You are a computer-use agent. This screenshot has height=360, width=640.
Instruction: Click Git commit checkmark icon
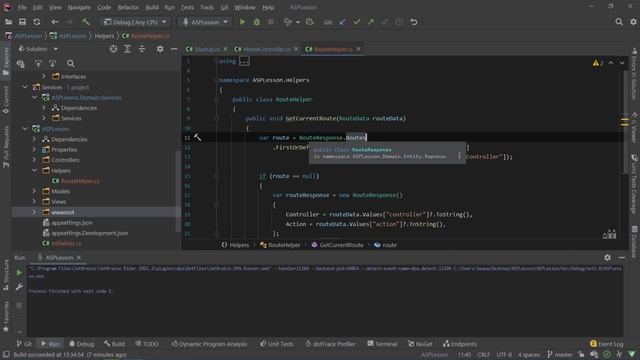[357, 22]
